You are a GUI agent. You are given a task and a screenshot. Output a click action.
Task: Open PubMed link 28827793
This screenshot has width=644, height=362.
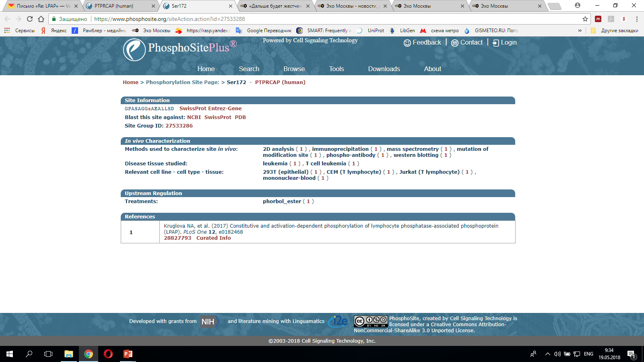click(x=178, y=238)
